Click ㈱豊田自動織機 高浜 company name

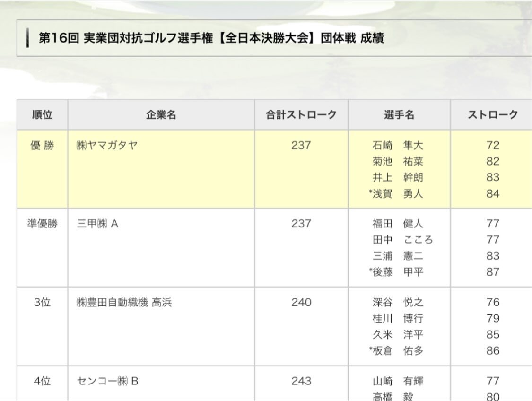click(x=124, y=302)
